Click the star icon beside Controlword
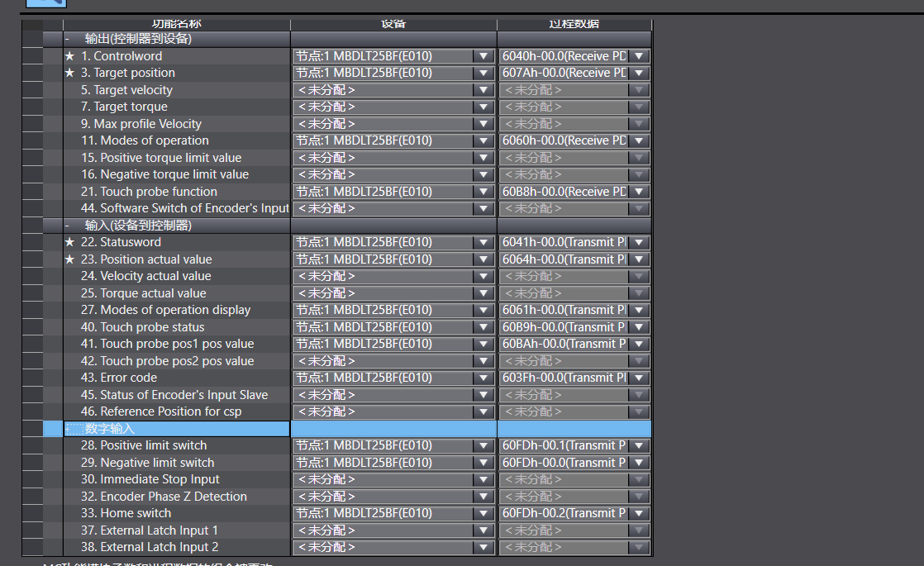This screenshot has height=566, width=924. [70, 56]
